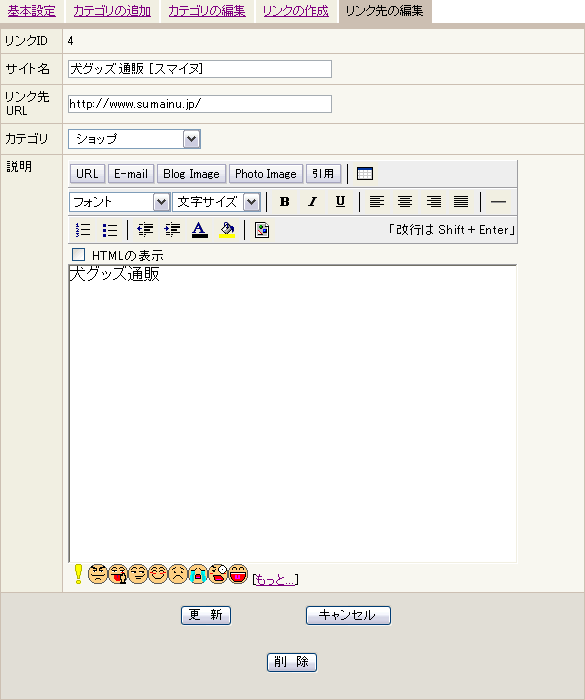
Task: Click the リンク先URL input field
Action: point(200,104)
